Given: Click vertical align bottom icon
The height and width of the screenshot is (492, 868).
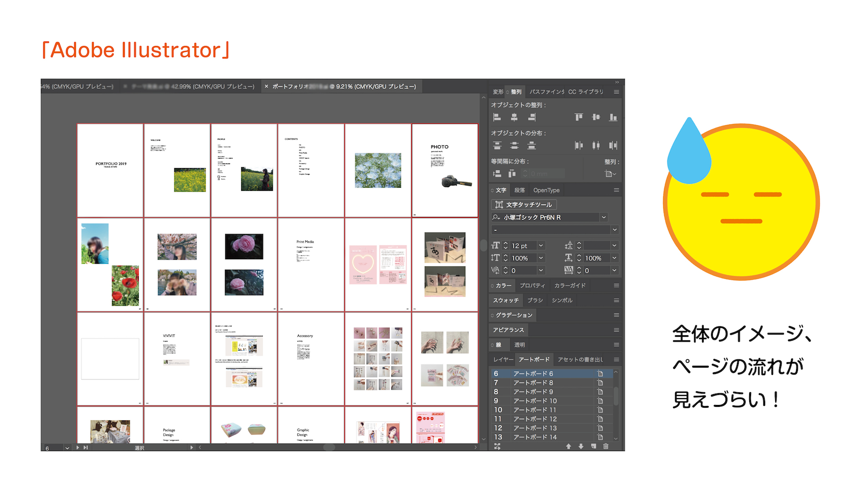Looking at the screenshot, I should [613, 118].
